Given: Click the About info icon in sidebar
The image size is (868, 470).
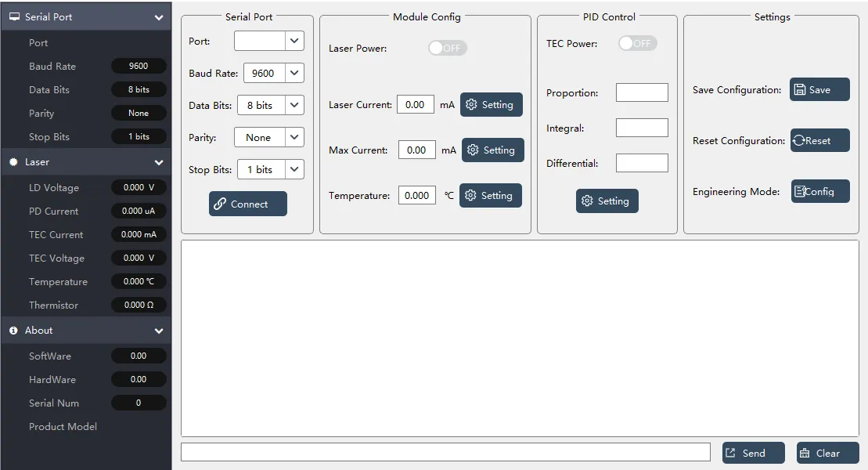Looking at the screenshot, I should click(x=13, y=331).
